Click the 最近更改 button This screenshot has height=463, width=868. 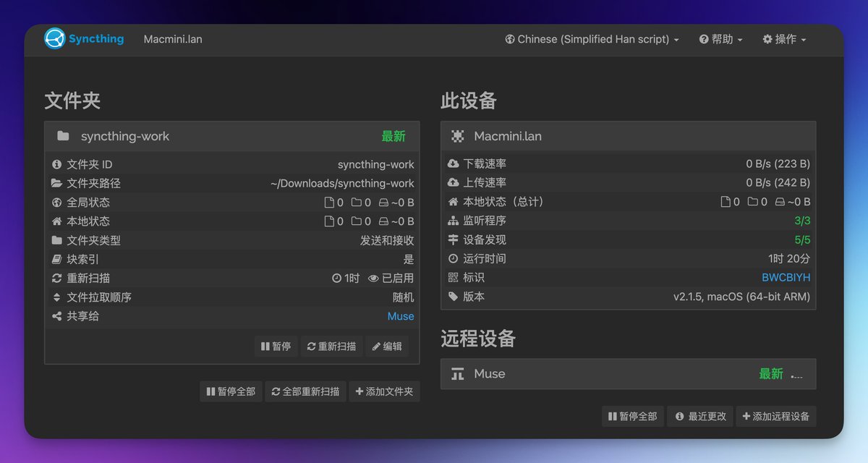(x=701, y=416)
